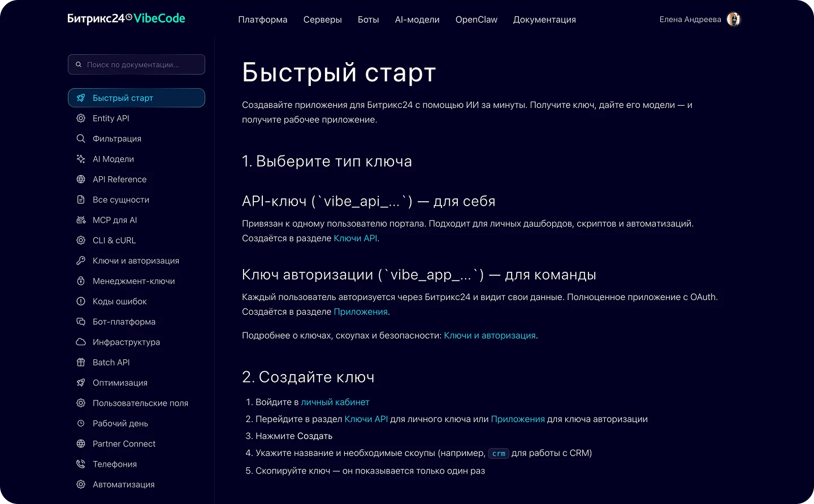Click the cloud icon next to Инфраструктура
814x504 pixels.
[x=81, y=342]
